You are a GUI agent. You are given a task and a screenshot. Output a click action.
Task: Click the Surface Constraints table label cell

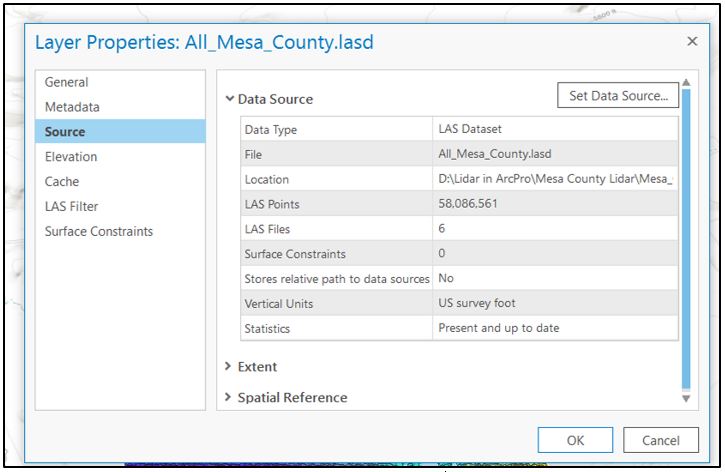pyautogui.click(x=337, y=254)
